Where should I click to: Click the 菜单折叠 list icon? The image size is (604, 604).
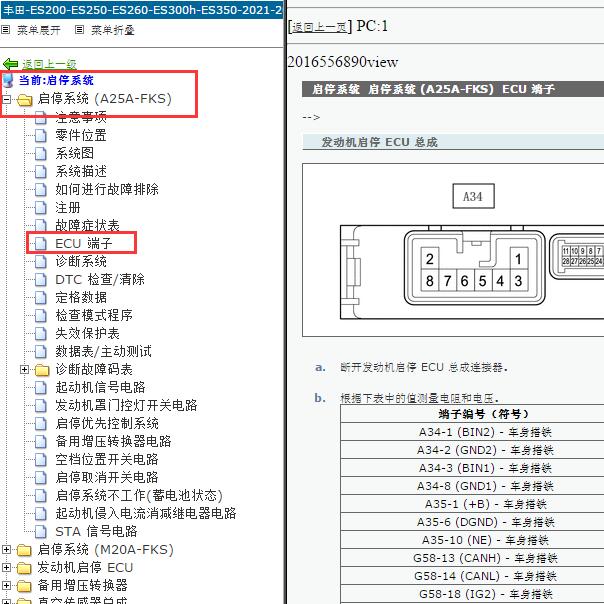pos(79,30)
